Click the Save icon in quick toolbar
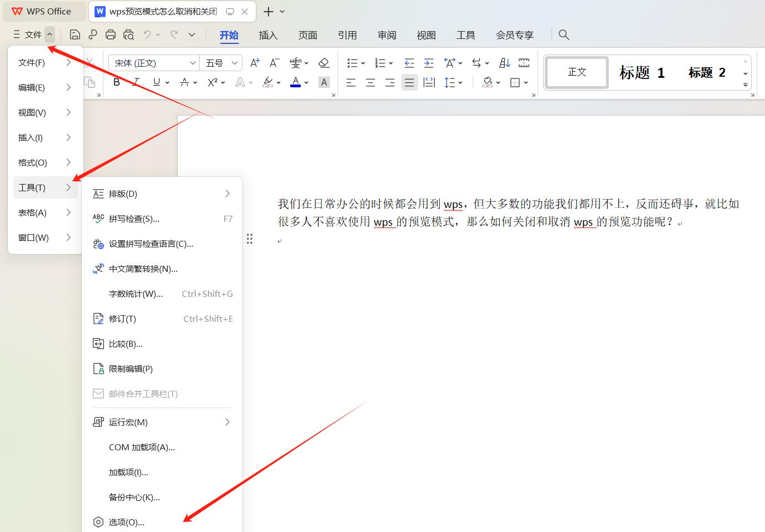Image resolution: width=765 pixels, height=532 pixels. click(75, 34)
